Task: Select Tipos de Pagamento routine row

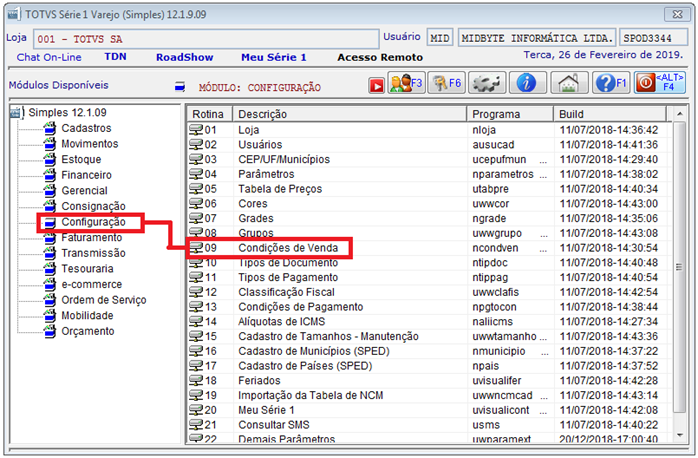Action: tap(428, 277)
